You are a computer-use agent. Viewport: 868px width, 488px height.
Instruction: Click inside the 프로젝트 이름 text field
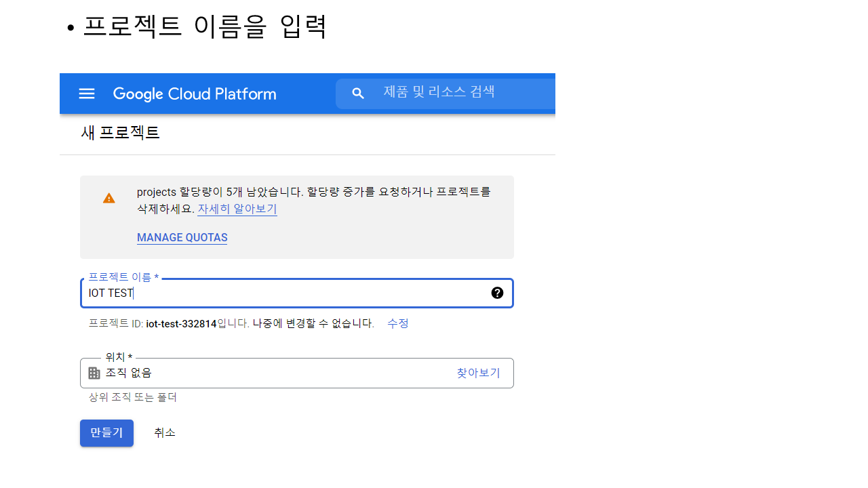coord(285,293)
